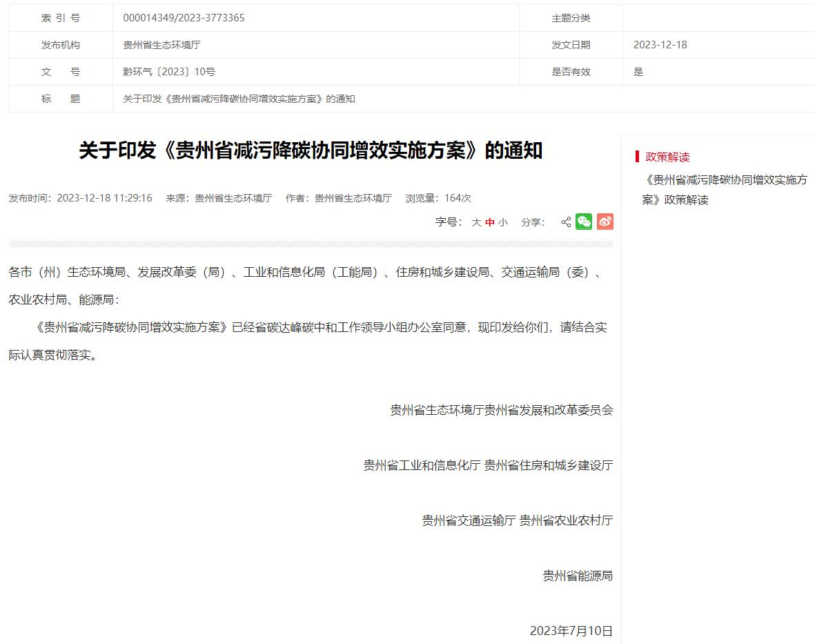Image resolution: width=815 pixels, height=644 pixels.
Task: Click the 作者 author text
Action: tap(339, 198)
